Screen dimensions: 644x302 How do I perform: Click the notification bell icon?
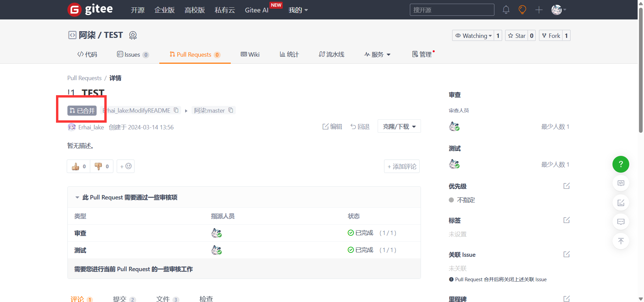(506, 10)
